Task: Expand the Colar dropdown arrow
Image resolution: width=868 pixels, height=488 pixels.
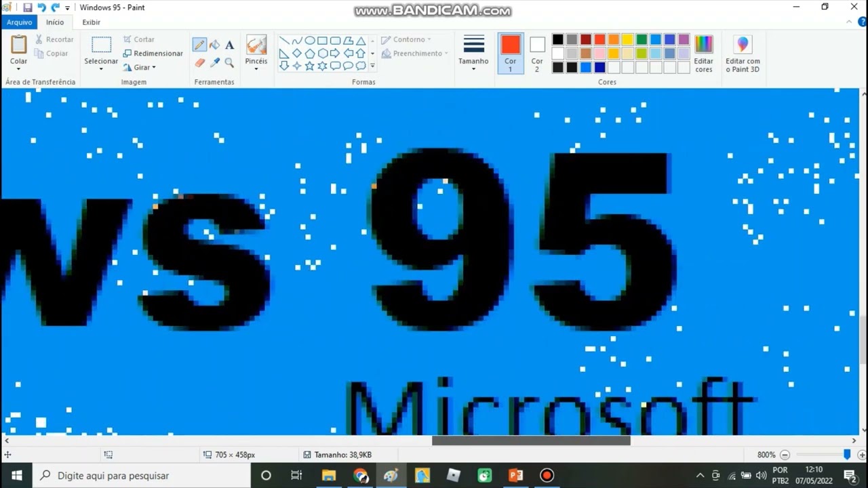Action: pos(19,69)
